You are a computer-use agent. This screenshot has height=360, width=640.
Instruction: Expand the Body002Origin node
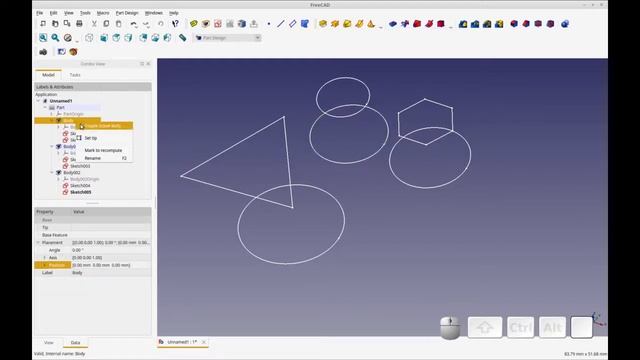pos(58,179)
